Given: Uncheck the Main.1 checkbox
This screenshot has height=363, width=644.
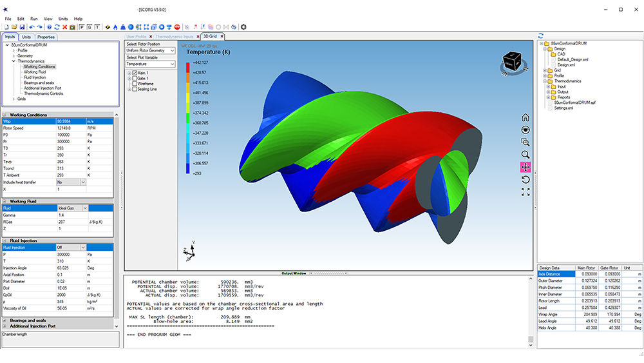Looking at the screenshot, I should (135, 73).
